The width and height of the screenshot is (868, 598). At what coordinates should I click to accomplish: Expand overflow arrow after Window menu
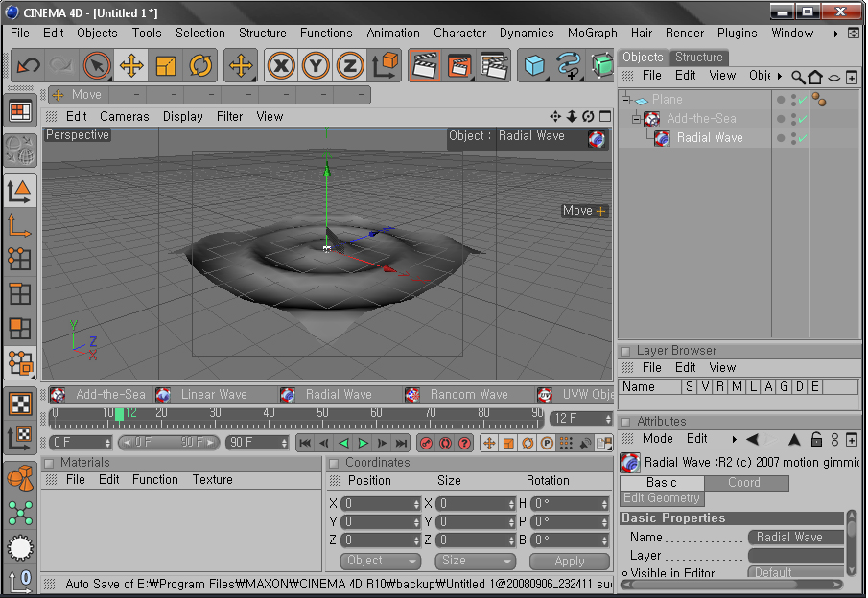(x=835, y=34)
